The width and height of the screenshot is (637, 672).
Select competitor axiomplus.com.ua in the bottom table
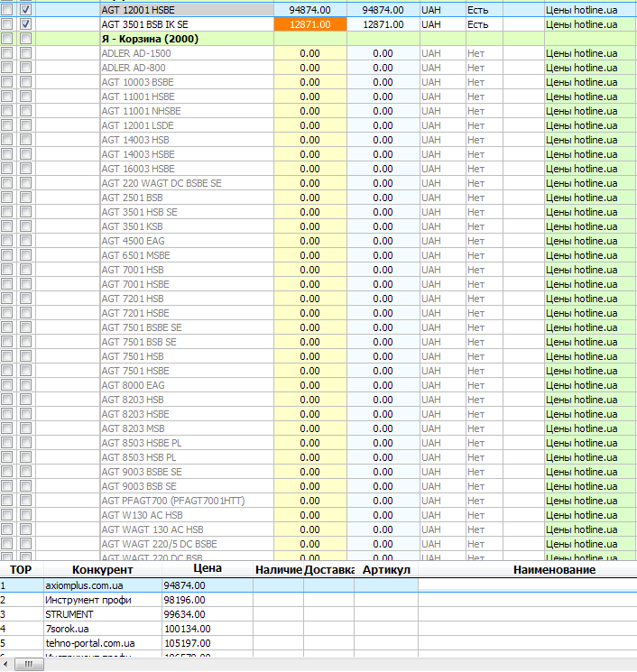[x=84, y=585]
